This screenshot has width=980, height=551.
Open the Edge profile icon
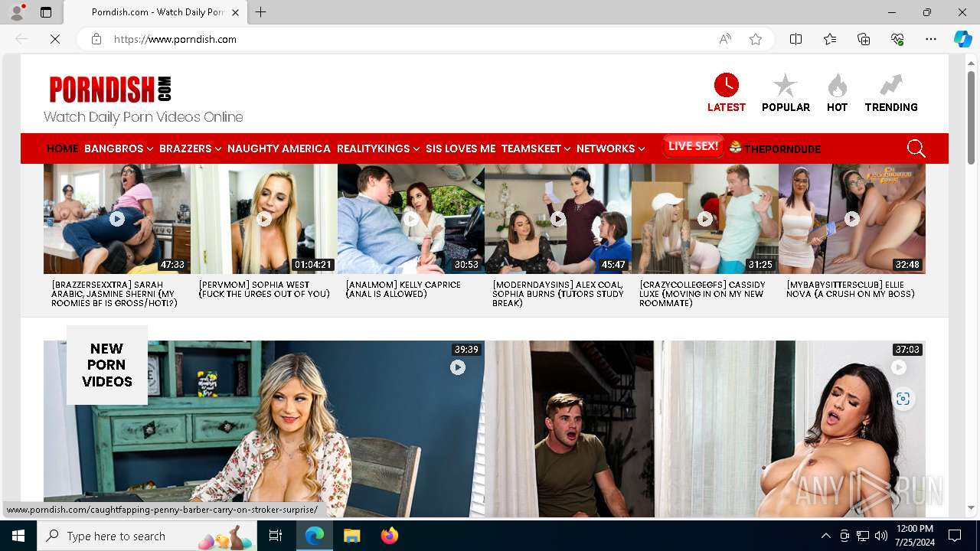(17, 12)
